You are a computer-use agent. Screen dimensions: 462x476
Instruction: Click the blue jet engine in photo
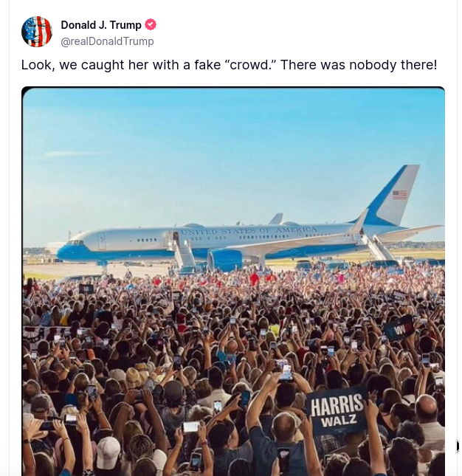pos(225,259)
